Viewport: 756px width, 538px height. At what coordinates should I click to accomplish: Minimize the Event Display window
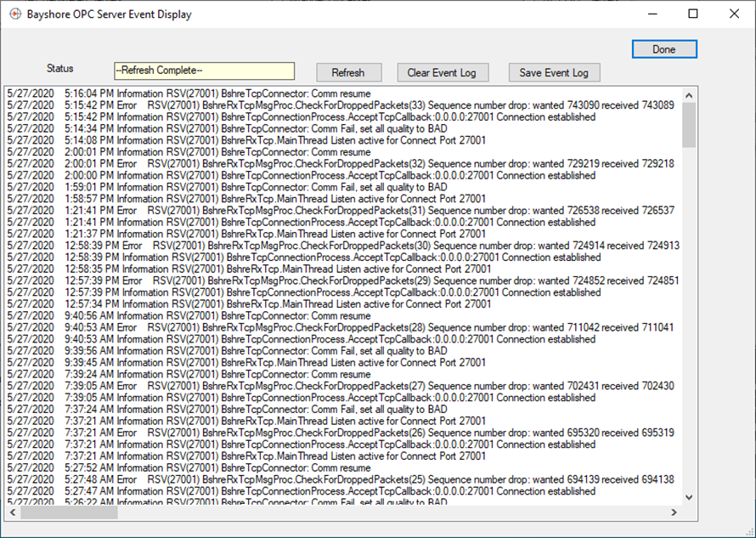point(652,14)
